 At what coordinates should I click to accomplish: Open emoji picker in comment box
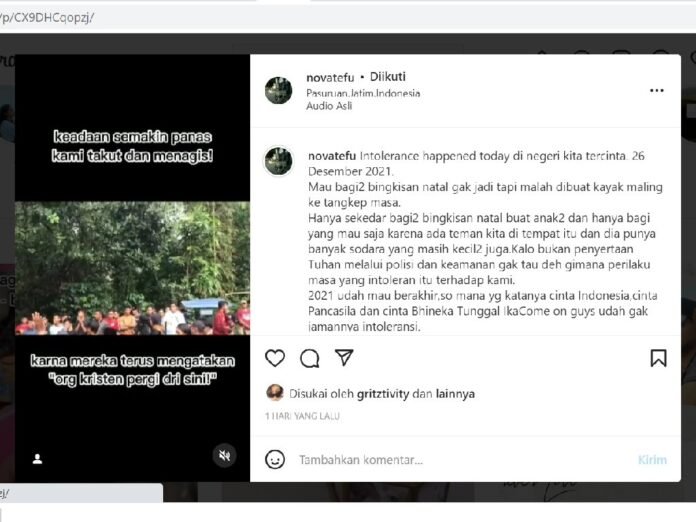tap(275, 459)
